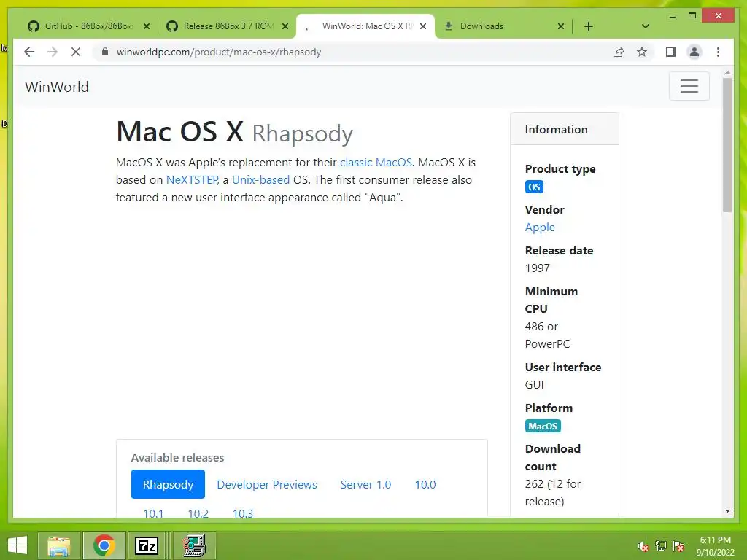Select the 10.1 release tab
The image size is (747, 560).
[x=153, y=513]
